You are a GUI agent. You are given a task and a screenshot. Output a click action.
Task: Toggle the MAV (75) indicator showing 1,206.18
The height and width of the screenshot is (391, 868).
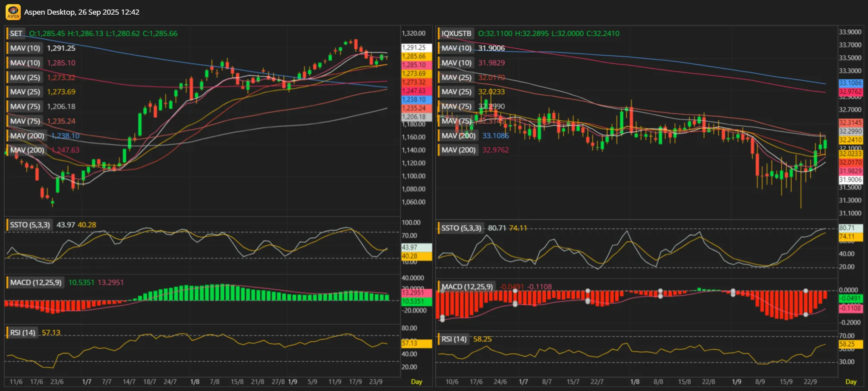tap(25, 106)
